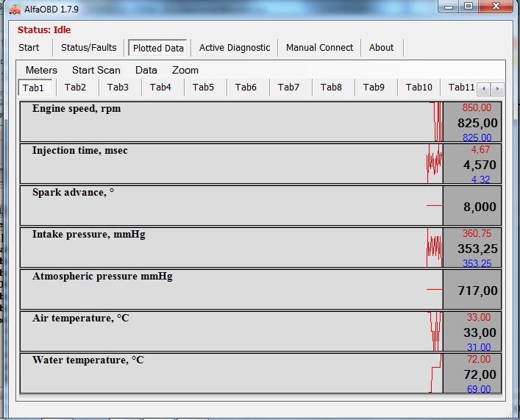
Task: Switch to the Status/Faults tab
Action: coord(88,48)
